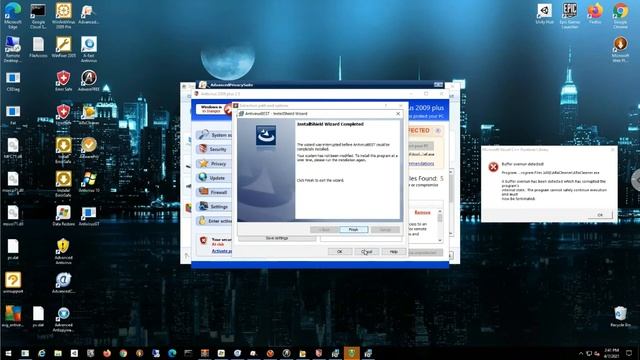
Task: Open Internet Explorer from the taskbar
Action: click(x=42, y=353)
